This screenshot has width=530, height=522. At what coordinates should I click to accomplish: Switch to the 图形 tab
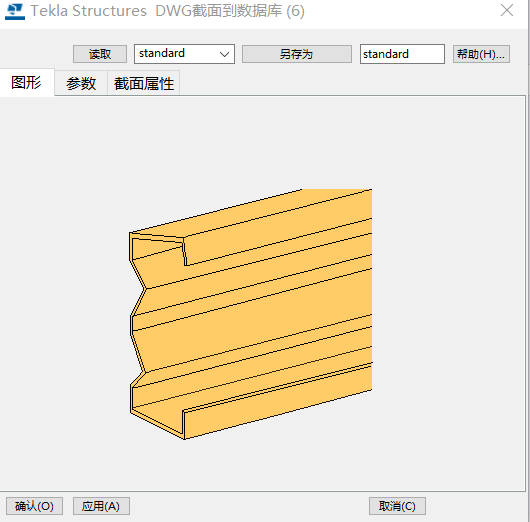click(27, 82)
